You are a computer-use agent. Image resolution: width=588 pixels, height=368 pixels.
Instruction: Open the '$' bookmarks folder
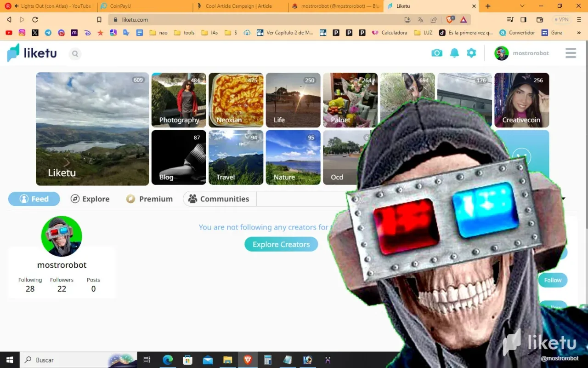[231, 33]
